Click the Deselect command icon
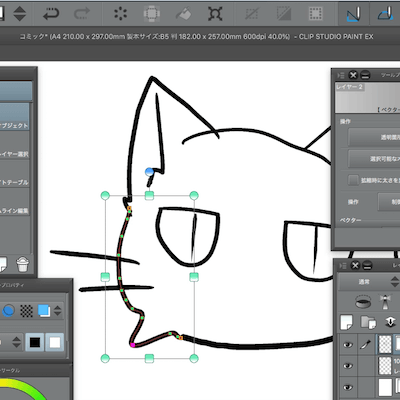This screenshot has width=400, height=400. point(252,14)
